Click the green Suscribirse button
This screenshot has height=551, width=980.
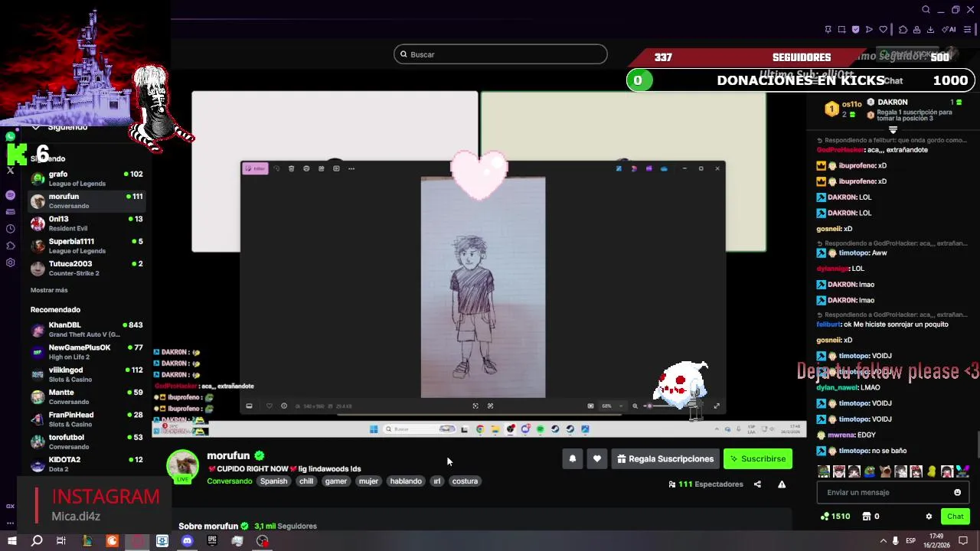pos(758,458)
